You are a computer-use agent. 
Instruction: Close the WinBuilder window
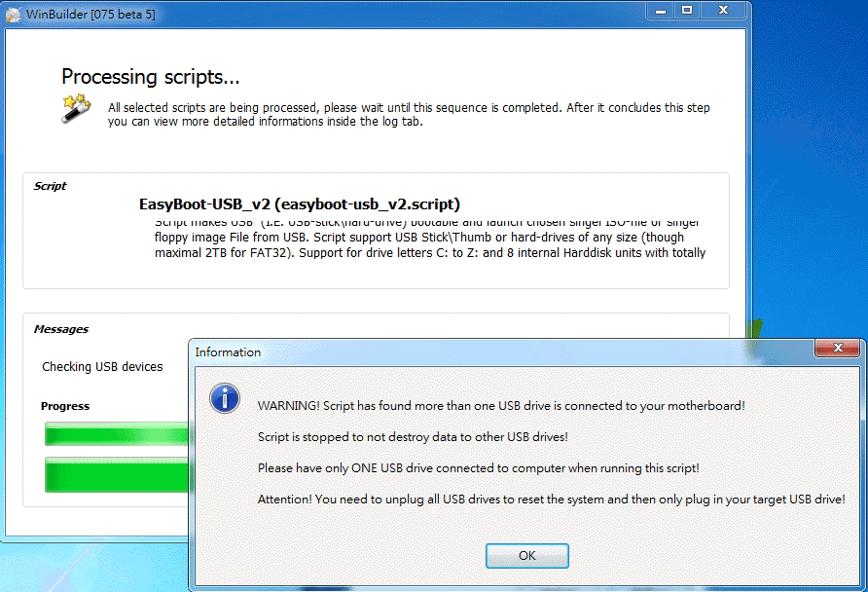point(723,11)
